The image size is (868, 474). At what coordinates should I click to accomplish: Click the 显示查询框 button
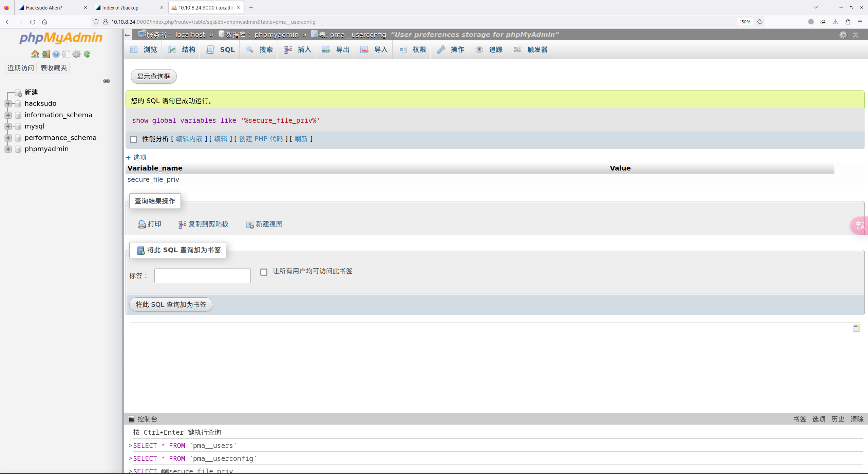pos(154,76)
